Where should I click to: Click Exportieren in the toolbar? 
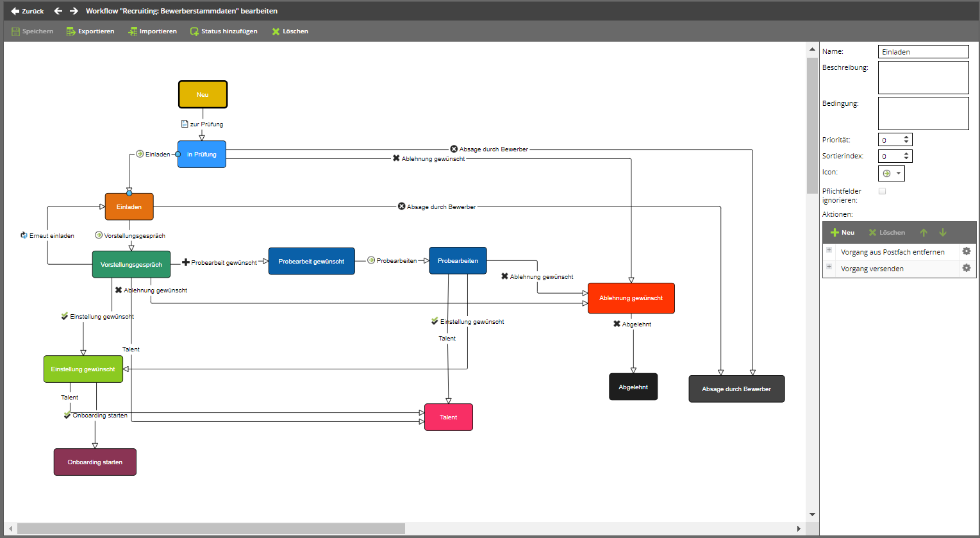[x=90, y=31]
